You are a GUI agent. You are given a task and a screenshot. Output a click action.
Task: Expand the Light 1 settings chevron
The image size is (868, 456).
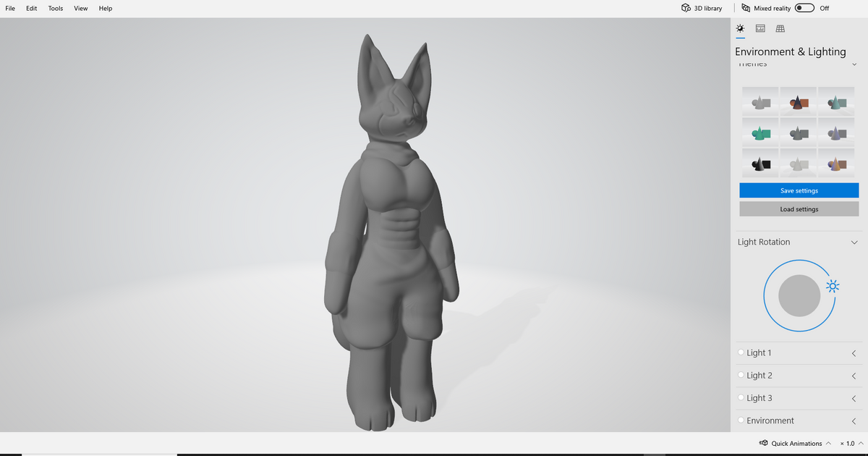pos(854,353)
